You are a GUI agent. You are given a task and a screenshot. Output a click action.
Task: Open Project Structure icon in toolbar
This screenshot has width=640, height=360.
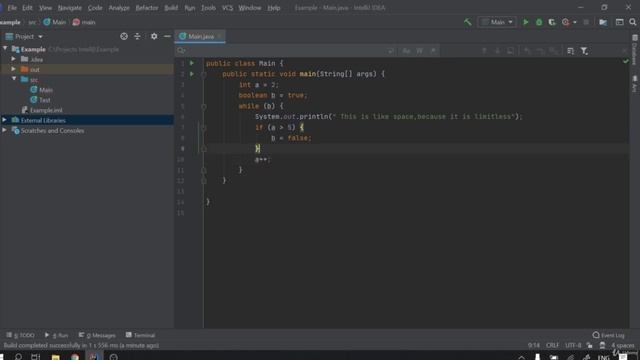click(x=603, y=22)
